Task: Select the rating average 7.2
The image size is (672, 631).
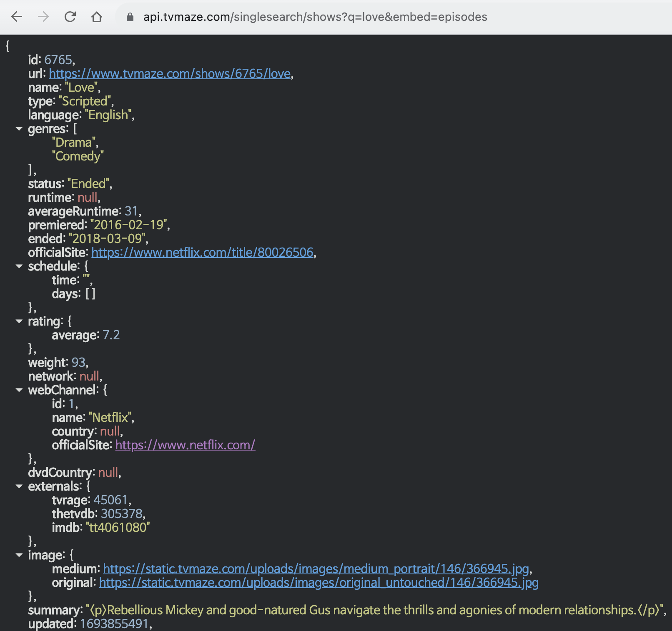Action: click(x=111, y=335)
